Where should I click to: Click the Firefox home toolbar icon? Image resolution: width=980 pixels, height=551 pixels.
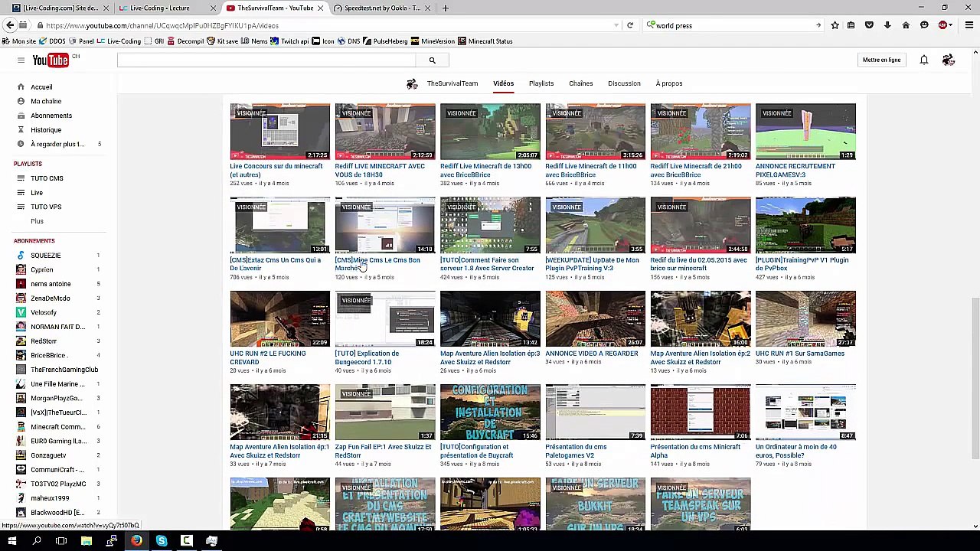point(906,25)
